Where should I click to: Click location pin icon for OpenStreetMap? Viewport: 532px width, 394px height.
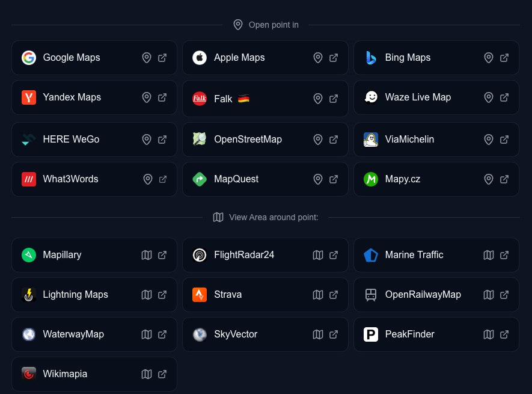click(318, 140)
